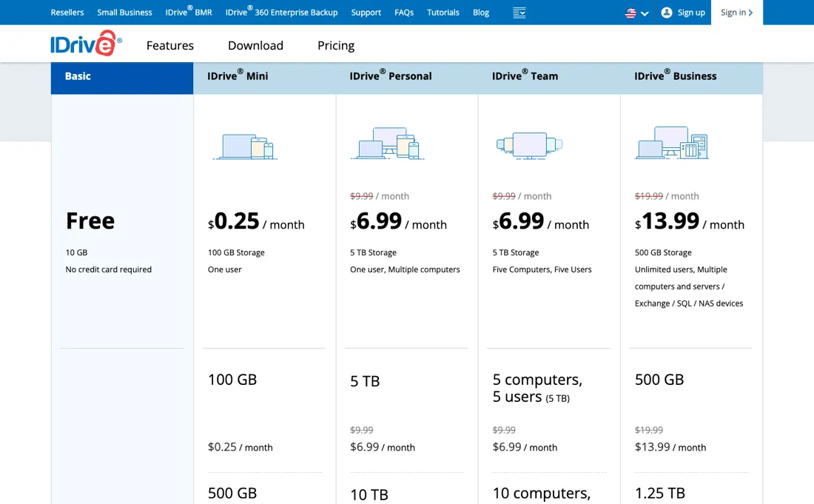Go to IDrive BMR page
The height and width of the screenshot is (504, 814).
189,11
